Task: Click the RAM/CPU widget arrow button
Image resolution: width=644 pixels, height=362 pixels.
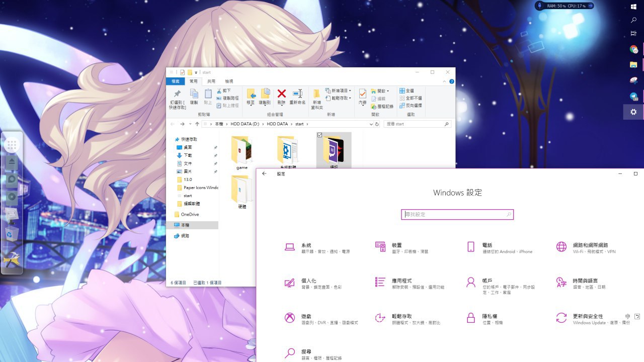Action: (590, 6)
